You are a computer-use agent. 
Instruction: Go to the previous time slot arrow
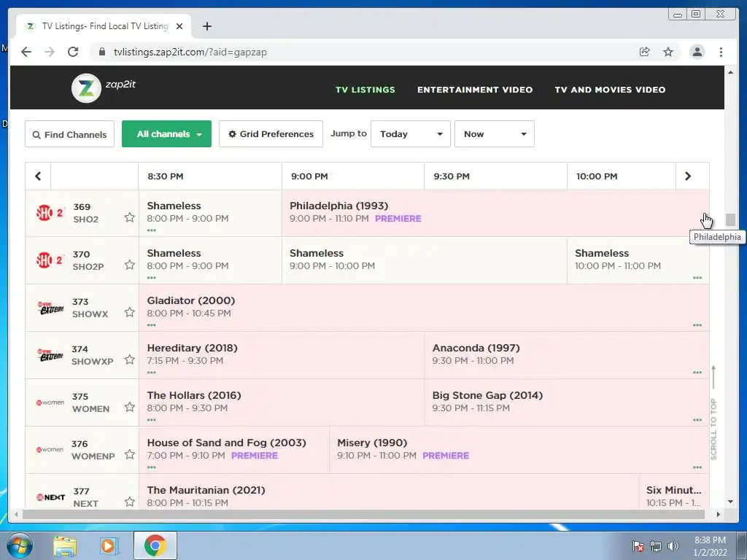click(38, 176)
